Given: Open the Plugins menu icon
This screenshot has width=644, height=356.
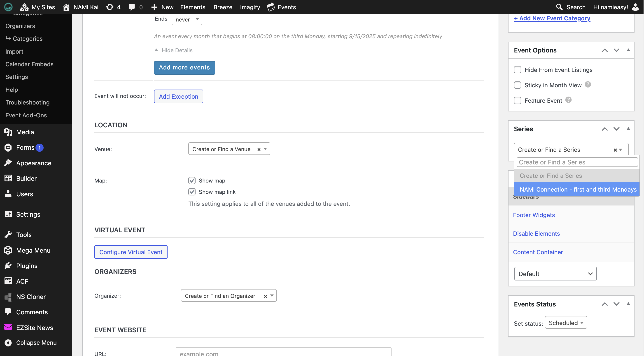Looking at the screenshot, I should (x=8, y=266).
